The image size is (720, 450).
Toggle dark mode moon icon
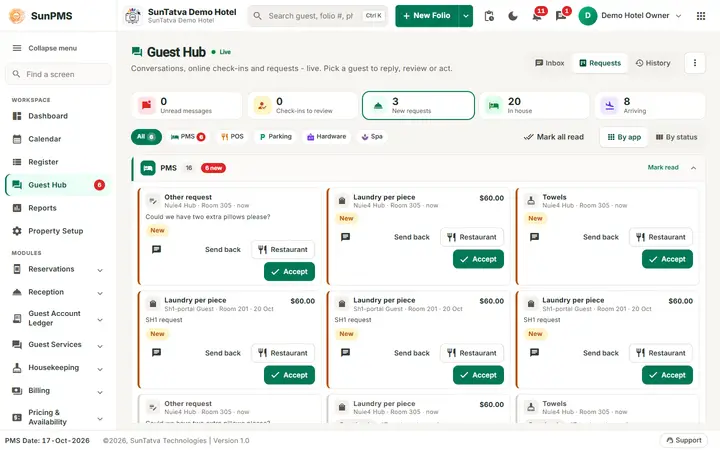513,16
